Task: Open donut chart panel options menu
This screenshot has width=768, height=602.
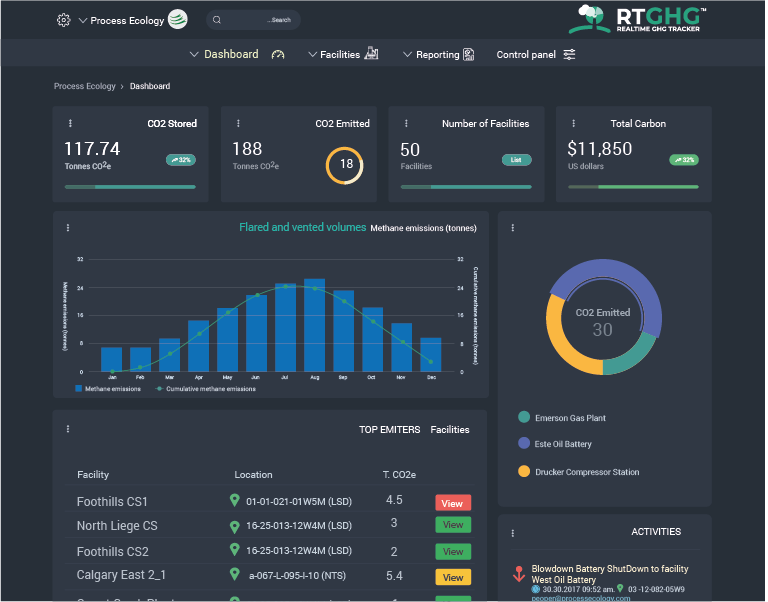Action: click(x=513, y=228)
